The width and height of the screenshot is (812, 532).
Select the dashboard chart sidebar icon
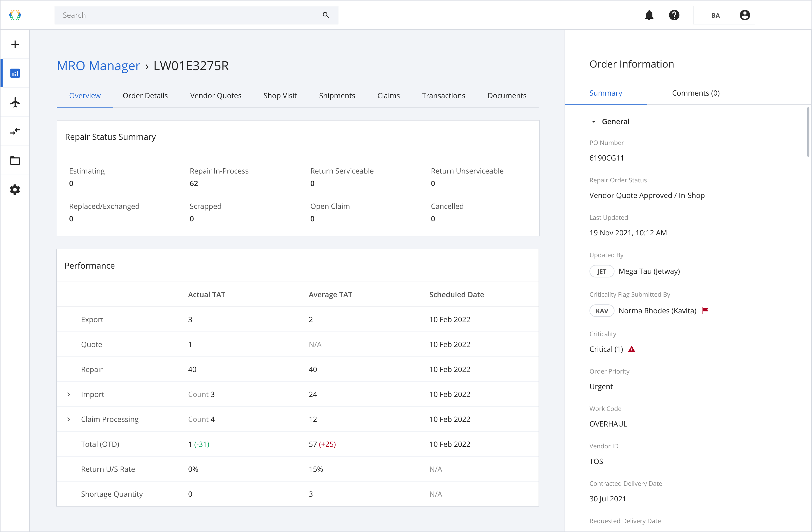coord(15,73)
